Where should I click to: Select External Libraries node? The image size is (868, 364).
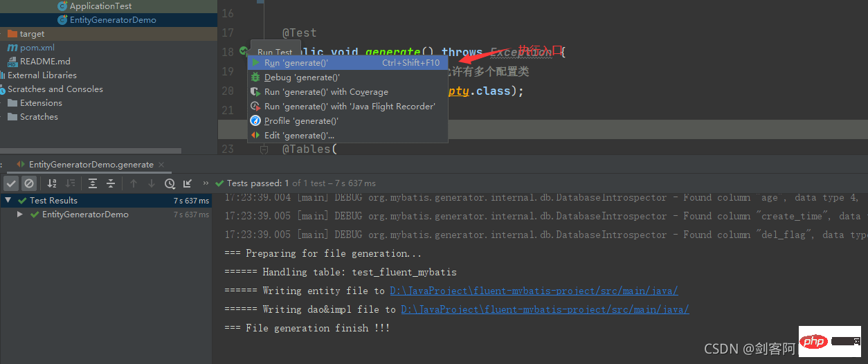coord(42,75)
